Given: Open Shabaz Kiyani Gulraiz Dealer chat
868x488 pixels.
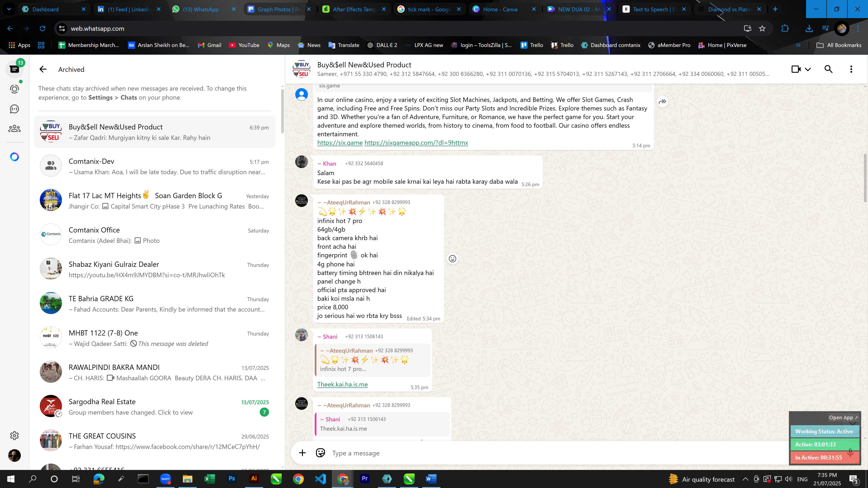Looking at the screenshot, I should (155, 269).
